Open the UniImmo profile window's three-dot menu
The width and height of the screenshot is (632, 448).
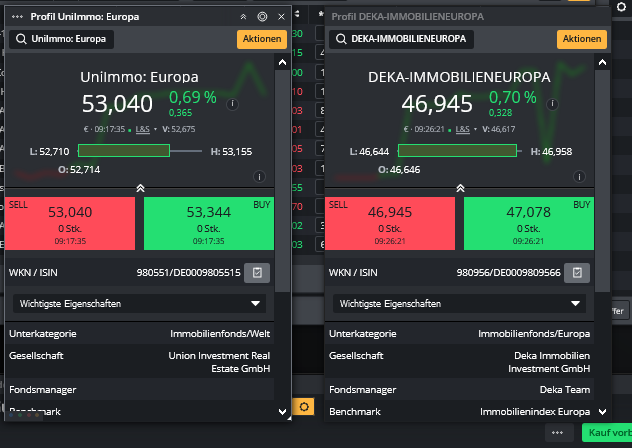pyautogui.click(x=17, y=17)
